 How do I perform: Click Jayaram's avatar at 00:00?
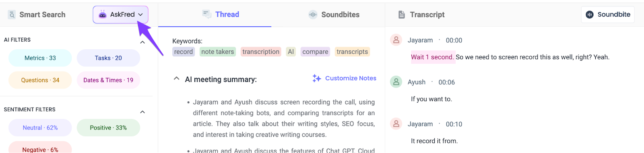tap(396, 40)
